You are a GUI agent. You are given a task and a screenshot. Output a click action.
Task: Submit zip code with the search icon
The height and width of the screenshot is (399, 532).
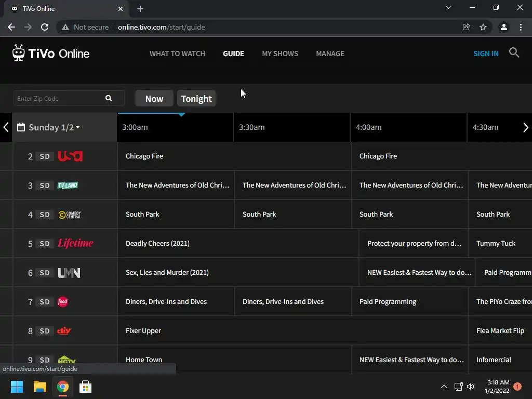click(109, 98)
